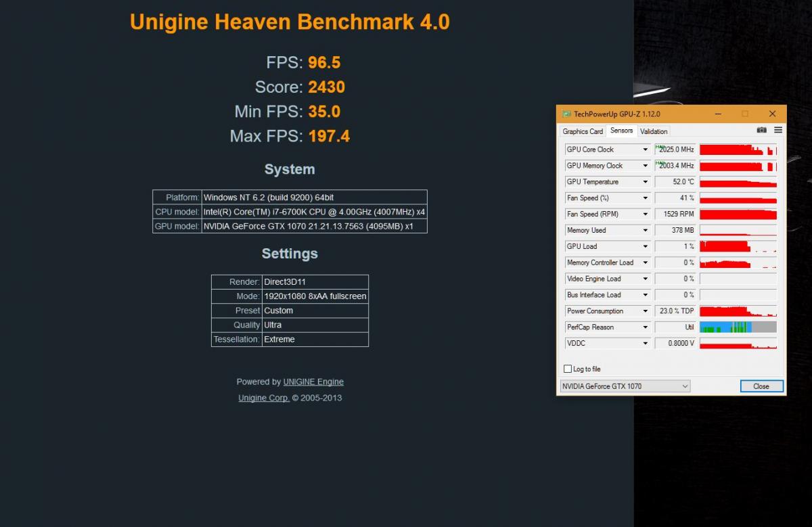
Task: Click the Extreme tessellation cell
Action: click(315, 340)
